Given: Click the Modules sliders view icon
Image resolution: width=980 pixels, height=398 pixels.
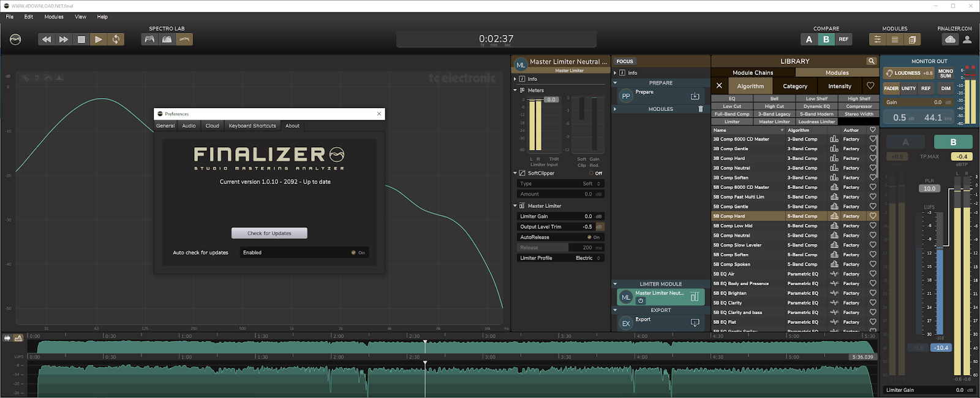Looking at the screenshot, I should [878, 39].
